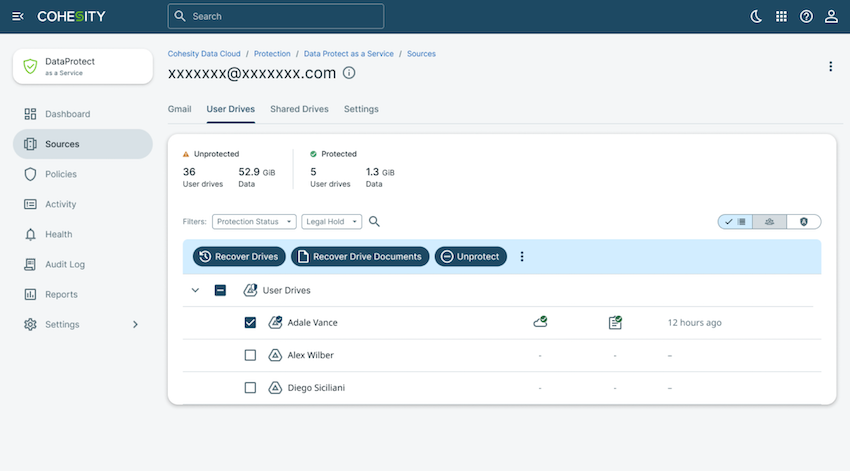Click the Recover Drive Documents button
Image resolution: width=850 pixels, height=471 pixels.
click(x=360, y=256)
